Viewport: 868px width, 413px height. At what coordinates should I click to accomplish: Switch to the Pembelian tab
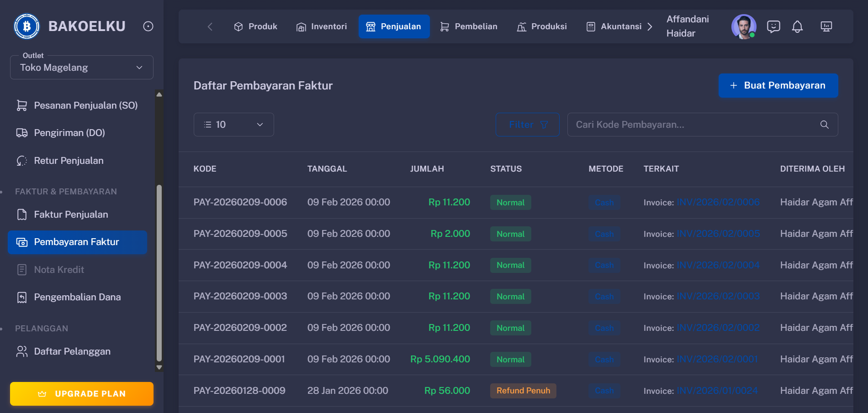(x=468, y=26)
